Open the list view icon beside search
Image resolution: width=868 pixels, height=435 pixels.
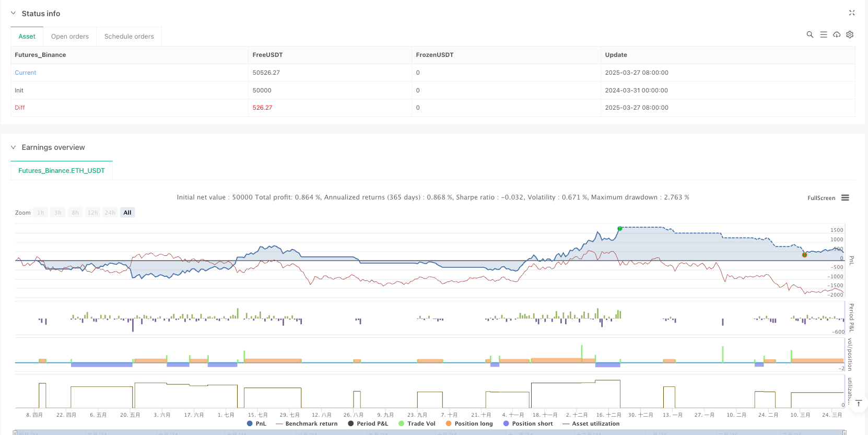pos(823,34)
